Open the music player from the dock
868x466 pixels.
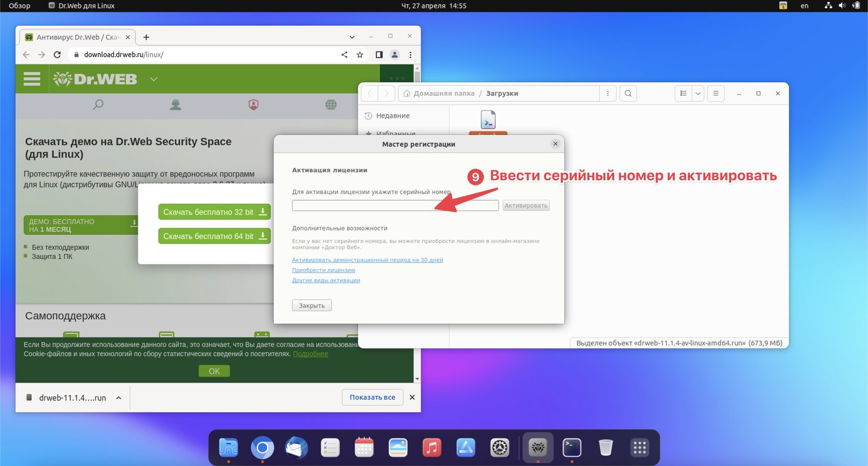coord(432,447)
